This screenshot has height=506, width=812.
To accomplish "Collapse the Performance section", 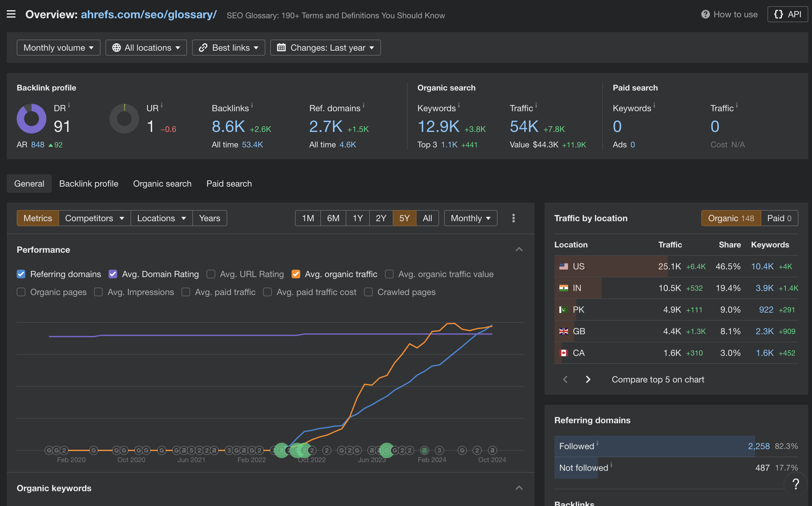I will click(x=519, y=250).
